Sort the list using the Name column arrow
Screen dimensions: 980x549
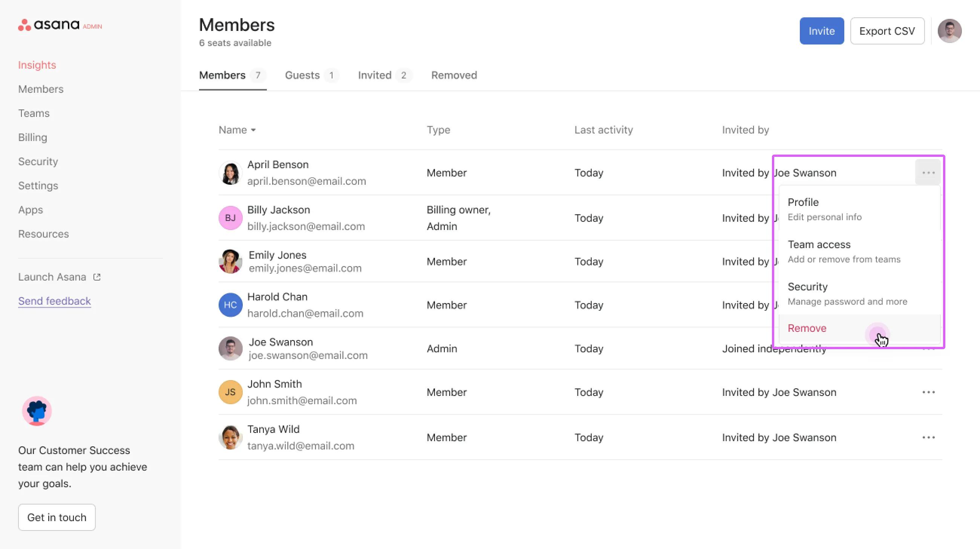[253, 130]
